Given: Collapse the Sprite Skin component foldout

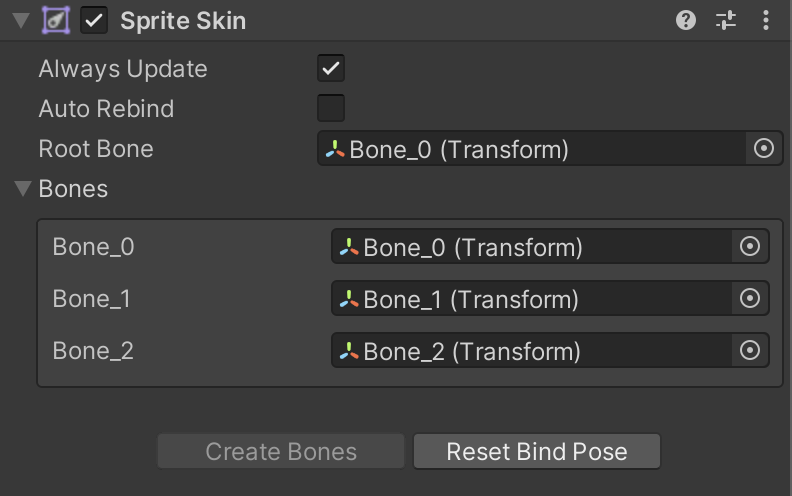Looking at the screenshot, I should coord(21,20).
